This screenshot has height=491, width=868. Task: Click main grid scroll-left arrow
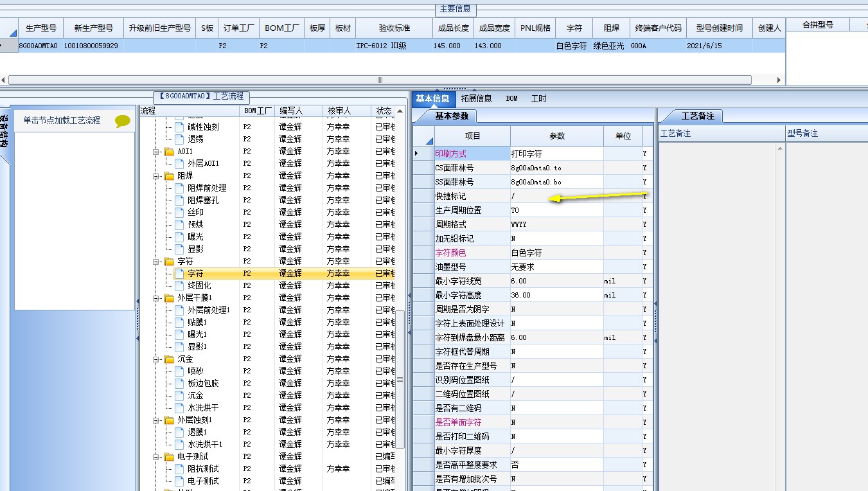4,80
